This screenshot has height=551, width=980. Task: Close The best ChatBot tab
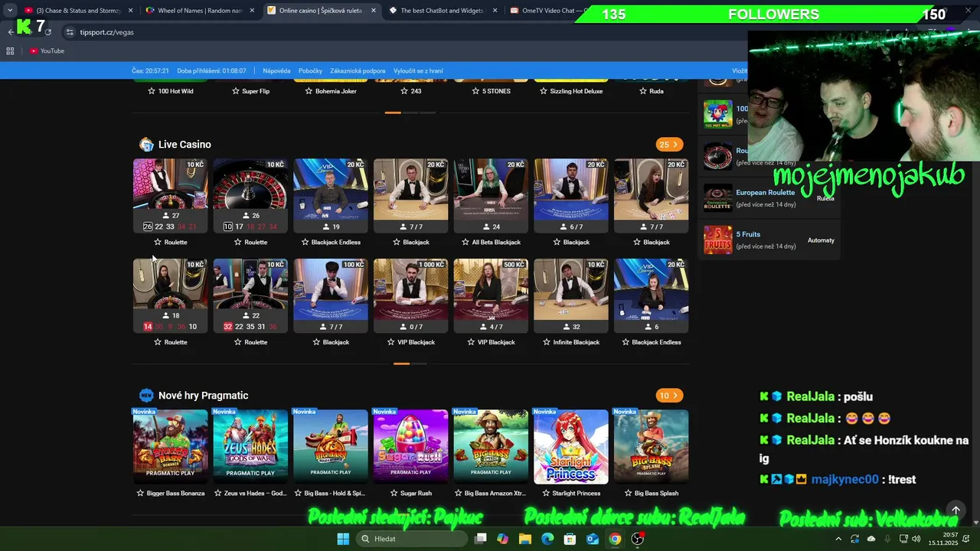tap(495, 11)
